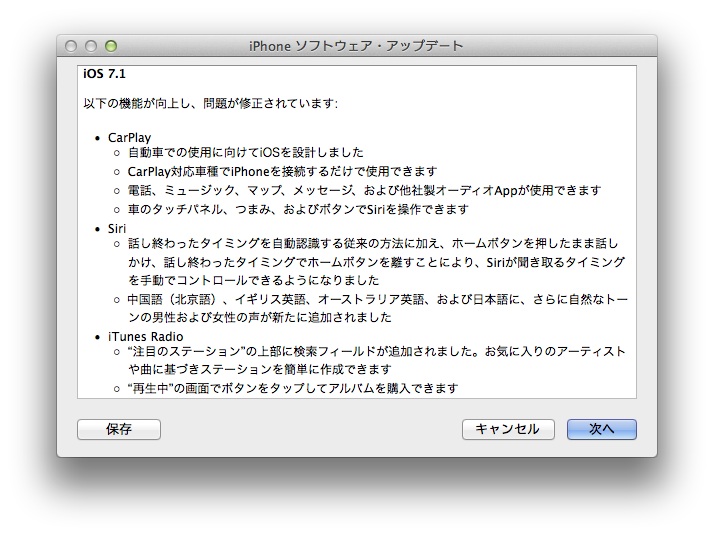The image size is (714, 536).
Task: Zoom the window with the green button
Action: (110, 46)
